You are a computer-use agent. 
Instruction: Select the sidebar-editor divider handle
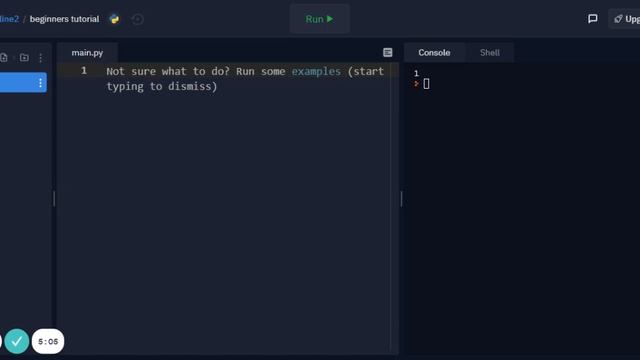pos(54,199)
